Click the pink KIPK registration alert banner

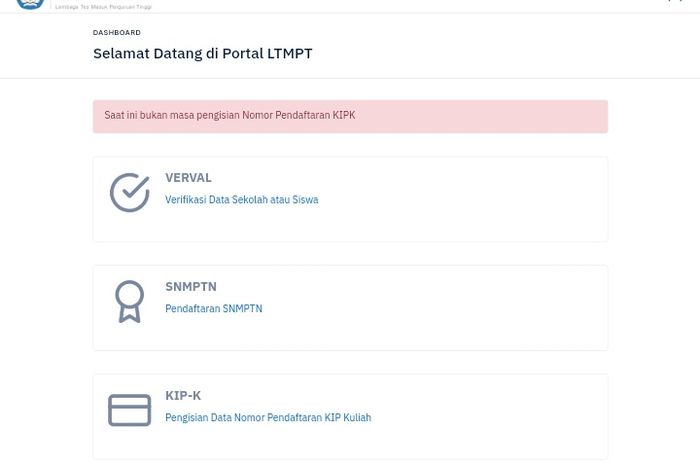click(x=350, y=116)
